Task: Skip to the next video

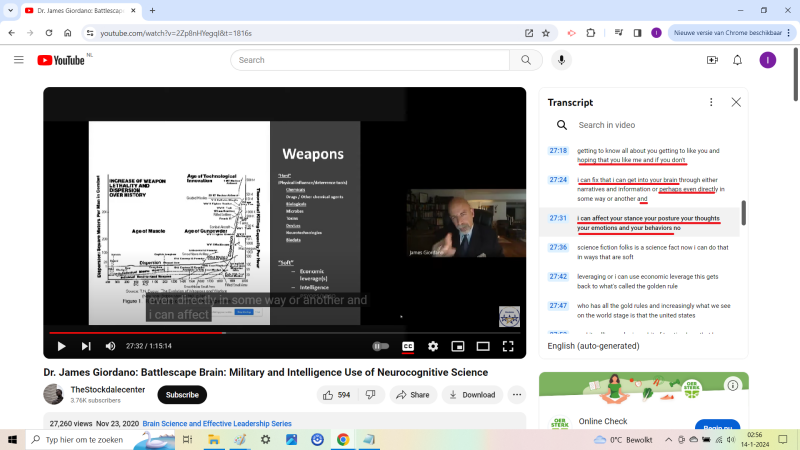Action: click(x=86, y=346)
